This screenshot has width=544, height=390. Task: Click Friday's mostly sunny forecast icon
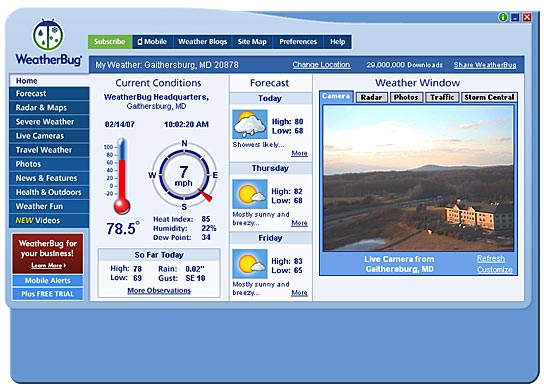click(250, 264)
